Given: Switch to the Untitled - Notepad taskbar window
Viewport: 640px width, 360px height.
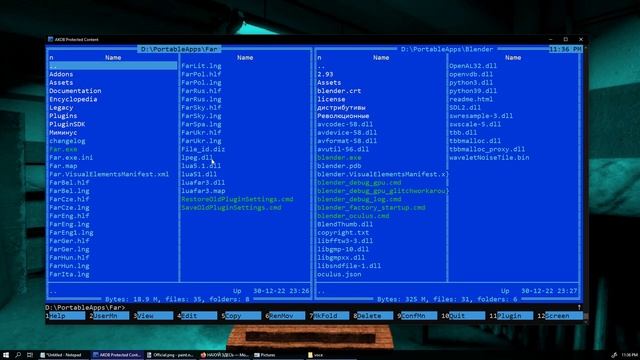Looking at the screenshot, I should (61, 355).
